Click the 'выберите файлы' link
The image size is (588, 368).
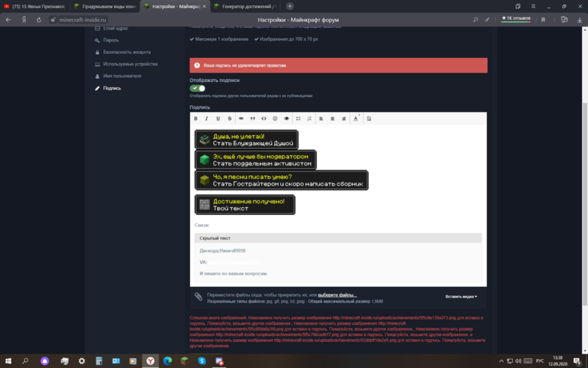tap(337, 295)
